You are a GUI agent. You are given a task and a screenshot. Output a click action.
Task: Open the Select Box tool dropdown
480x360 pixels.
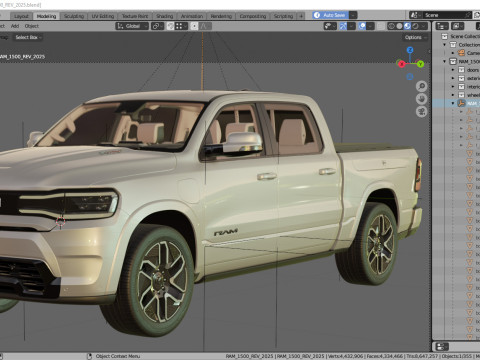click(28, 37)
